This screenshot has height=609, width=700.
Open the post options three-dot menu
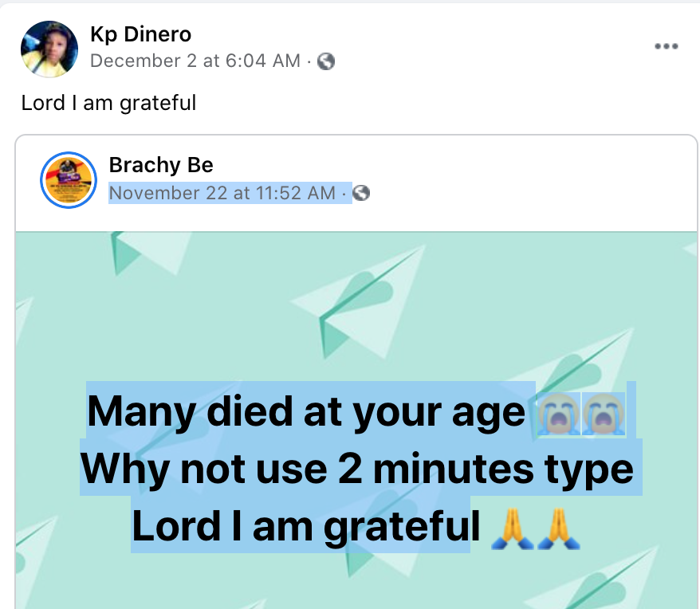(666, 46)
